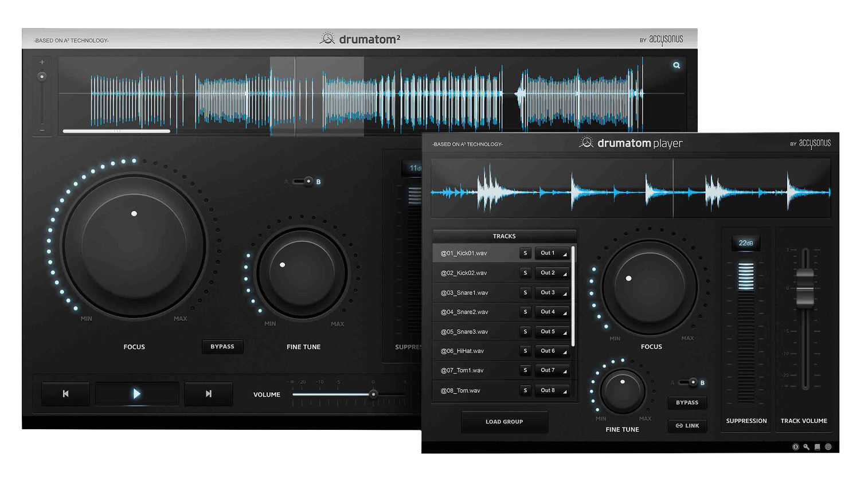This screenshot has width=868, height=486.
Task: Select the @05_Snare3.wav track row
Action: point(502,332)
